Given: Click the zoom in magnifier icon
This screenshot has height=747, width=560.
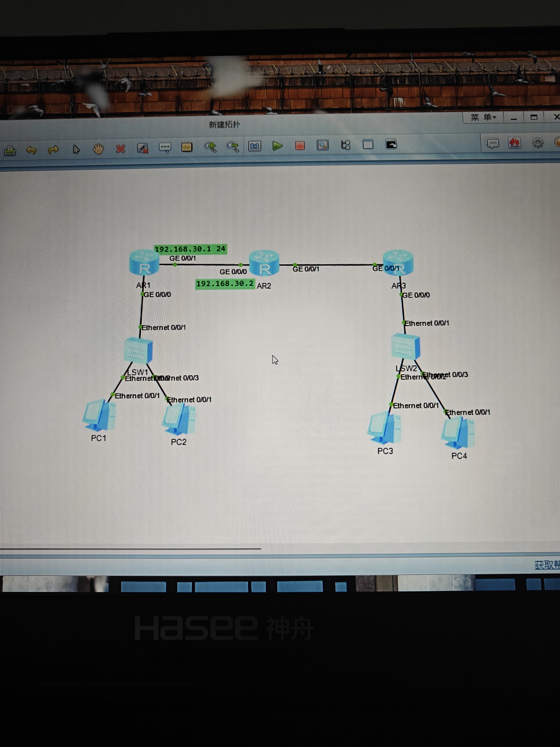Looking at the screenshot, I should click(210, 147).
